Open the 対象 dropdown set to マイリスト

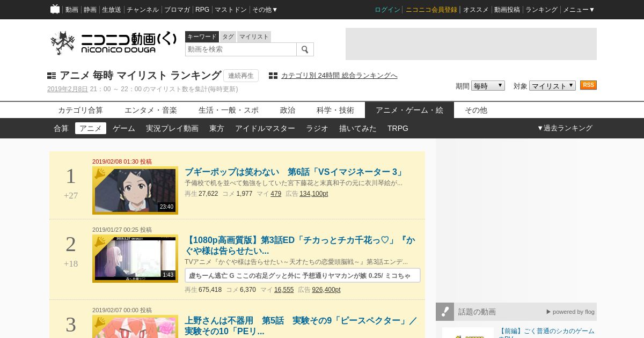click(552, 86)
